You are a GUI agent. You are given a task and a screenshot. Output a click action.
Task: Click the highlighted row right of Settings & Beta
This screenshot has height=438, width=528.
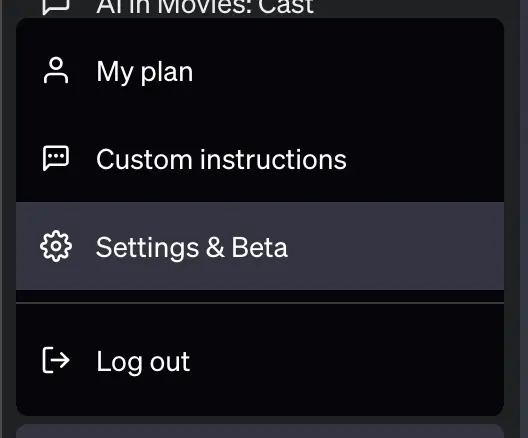pos(396,246)
